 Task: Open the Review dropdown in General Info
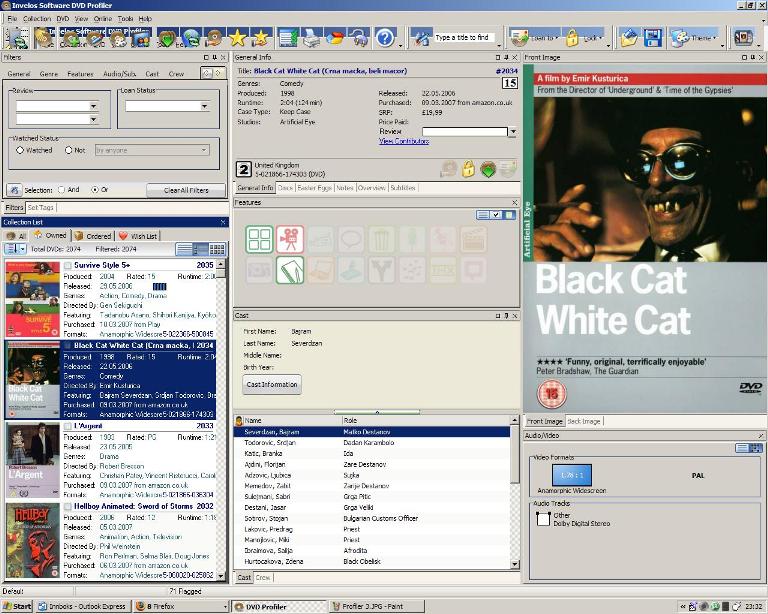tap(513, 132)
